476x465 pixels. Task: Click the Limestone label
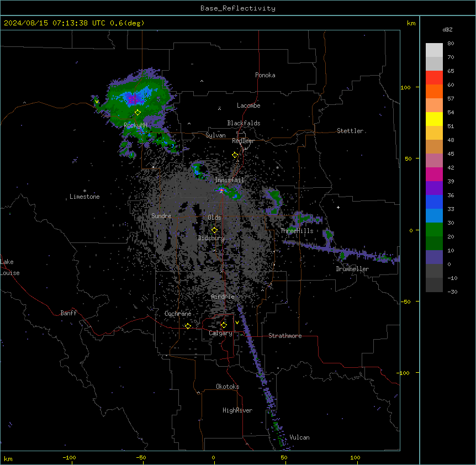[84, 197]
